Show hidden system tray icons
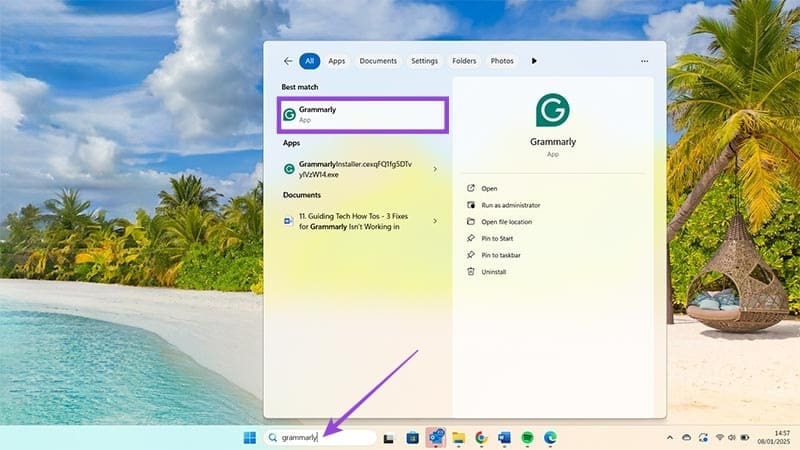 tap(685, 437)
